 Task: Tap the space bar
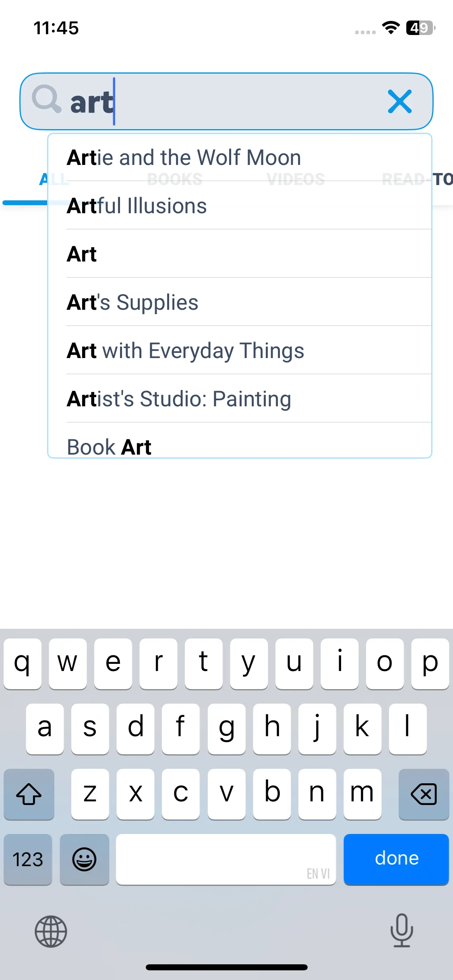(x=226, y=859)
